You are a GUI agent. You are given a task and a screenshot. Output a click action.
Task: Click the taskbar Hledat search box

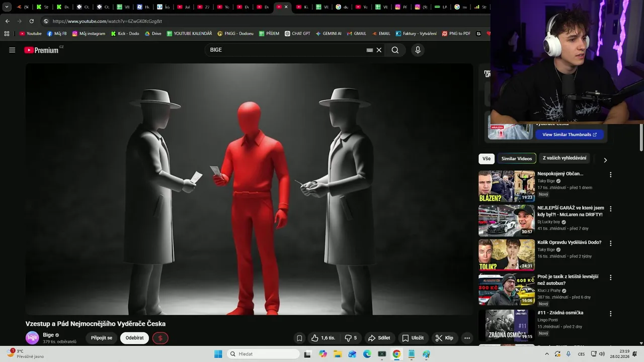pyautogui.click(x=264, y=354)
